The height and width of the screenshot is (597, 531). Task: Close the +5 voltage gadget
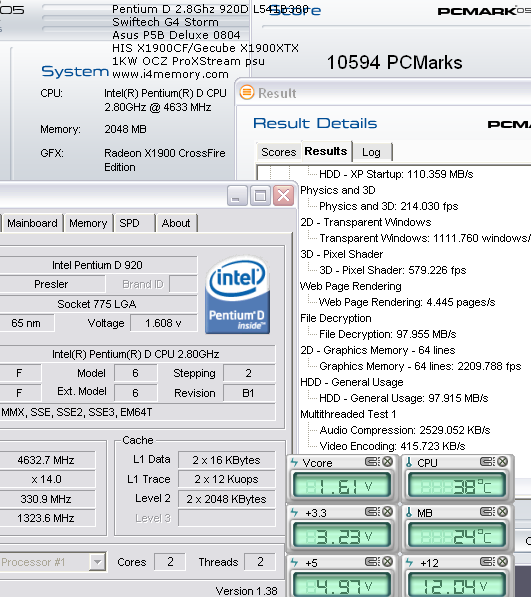point(387,562)
